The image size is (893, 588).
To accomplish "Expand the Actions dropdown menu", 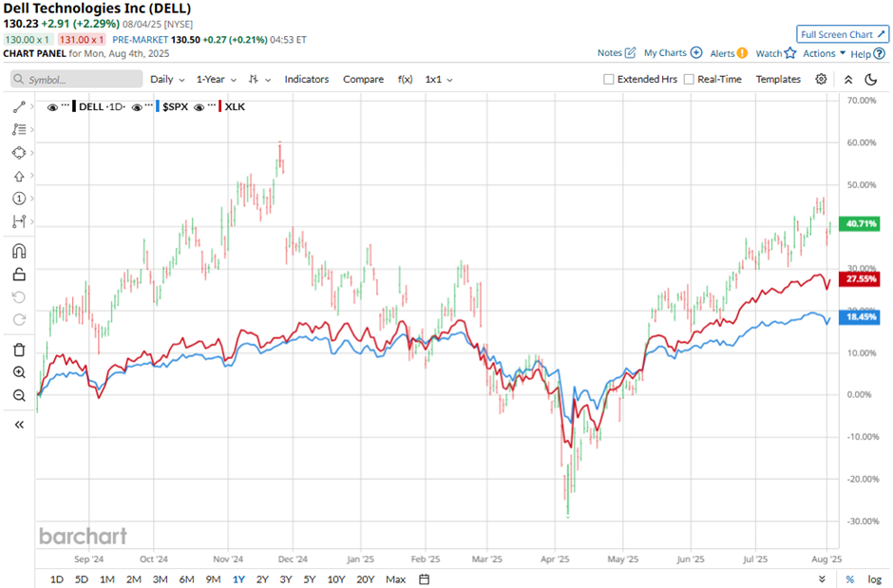I will (x=824, y=53).
